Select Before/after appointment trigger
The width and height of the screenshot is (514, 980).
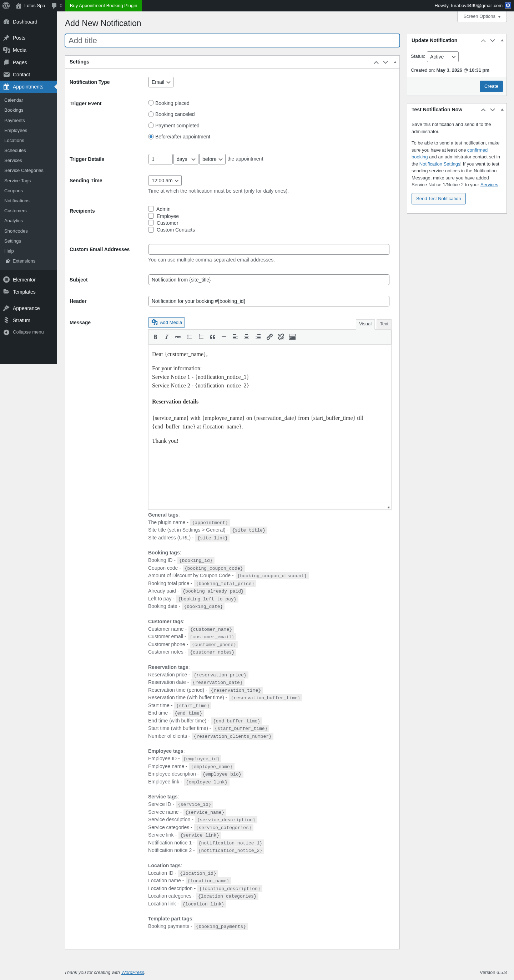tap(151, 137)
